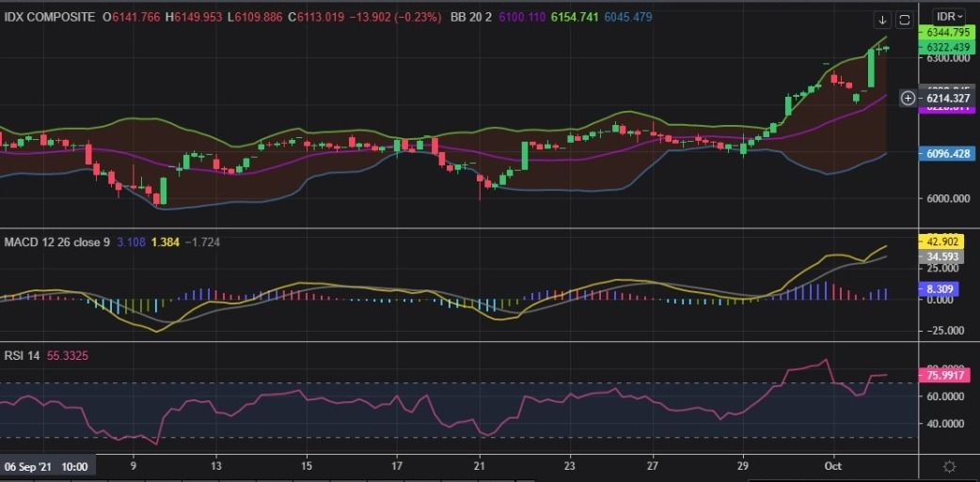The height and width of the screenshot is (482, 980).
Task: Click the open value O6141.766
Action: tap(132, 18)
